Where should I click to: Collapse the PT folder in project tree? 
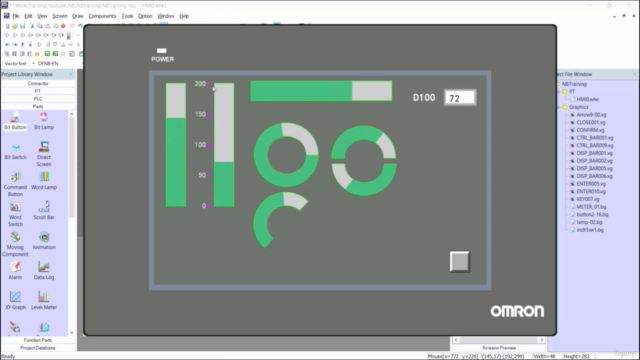[x=559, y=92]
